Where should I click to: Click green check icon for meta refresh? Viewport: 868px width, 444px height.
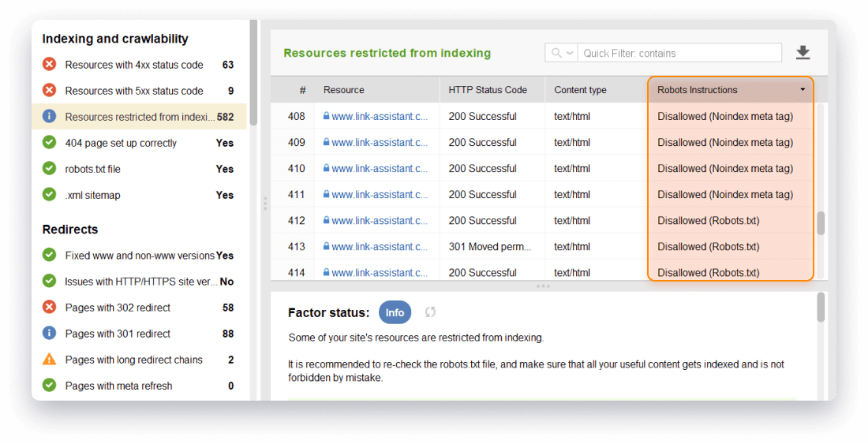click(x=49, y=385)
